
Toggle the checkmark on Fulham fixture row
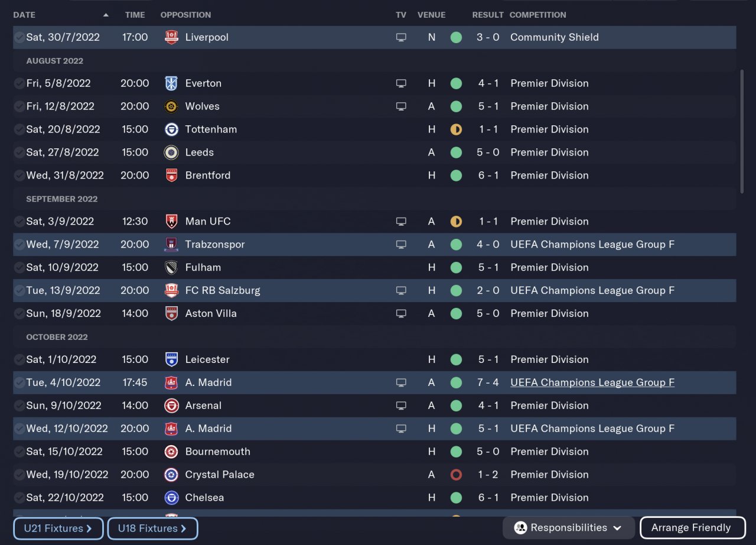pos(19,267)
